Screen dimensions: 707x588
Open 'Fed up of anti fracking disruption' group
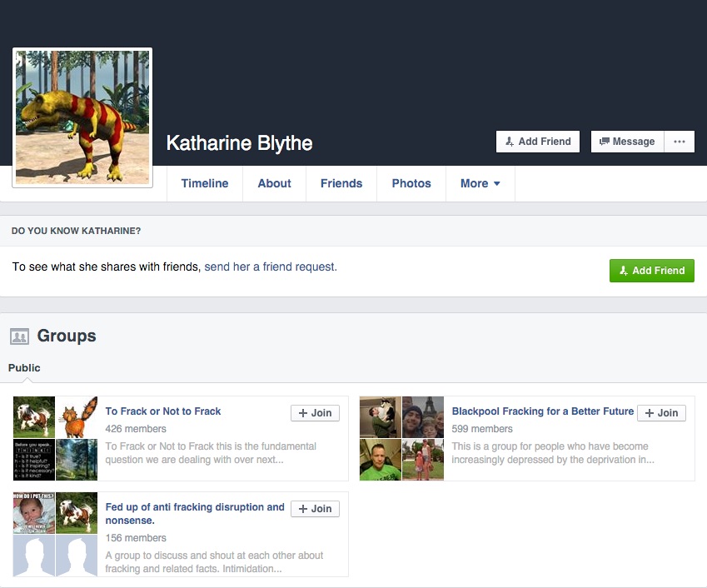pyautogui.click(x=195, y=514)
